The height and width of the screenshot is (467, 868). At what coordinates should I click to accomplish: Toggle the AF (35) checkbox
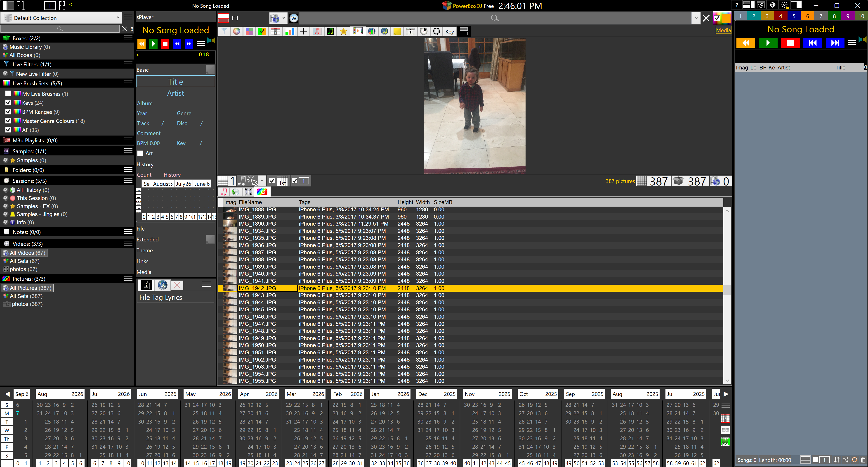click(x=8, y=129)
